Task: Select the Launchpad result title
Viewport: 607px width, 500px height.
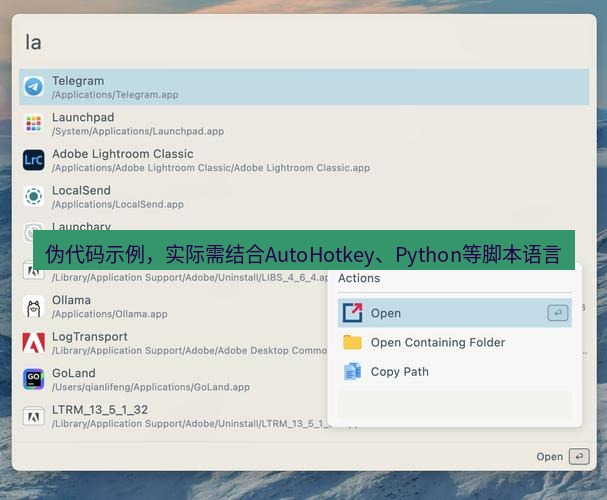Action: (x=83, y=117)
